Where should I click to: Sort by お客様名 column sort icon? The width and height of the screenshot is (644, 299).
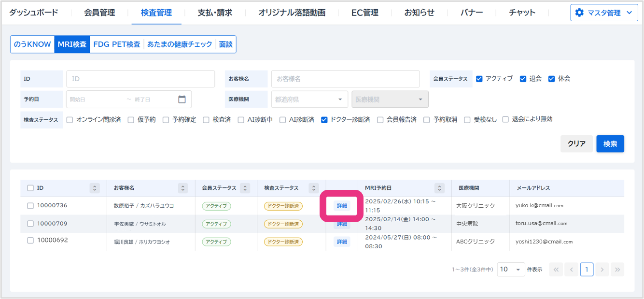pos(182,188)
